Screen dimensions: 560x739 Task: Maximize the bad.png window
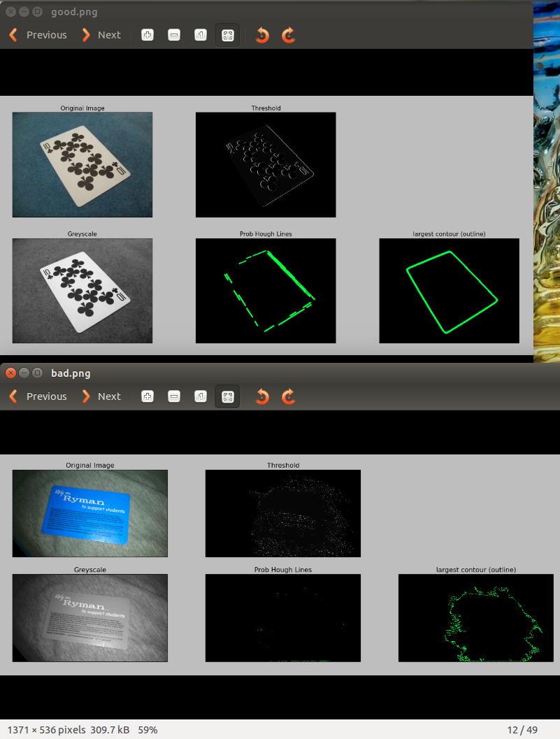tap(37, 373)
